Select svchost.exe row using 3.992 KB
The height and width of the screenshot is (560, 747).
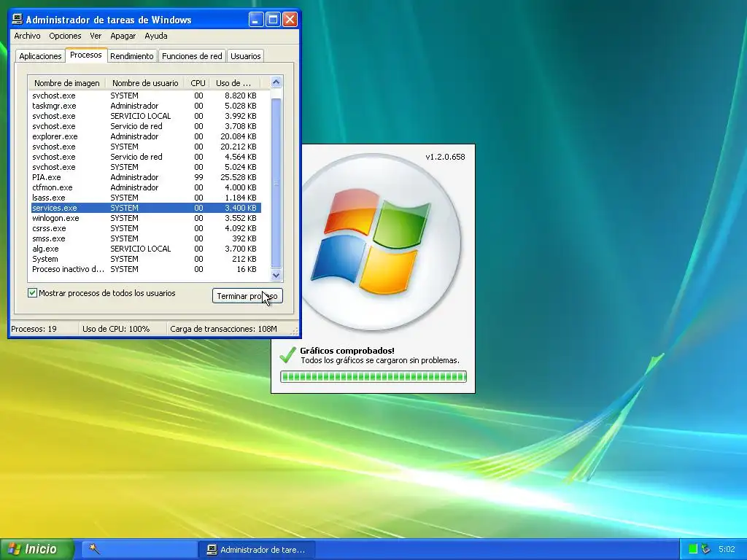pyautogui.click(x=145, y=116)
